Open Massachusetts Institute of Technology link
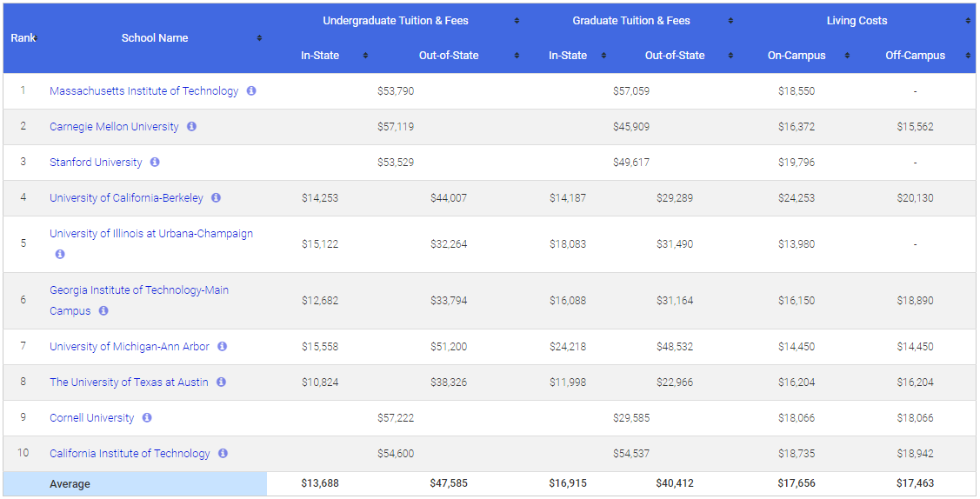 pyautogui.click(x=143, y=91)
